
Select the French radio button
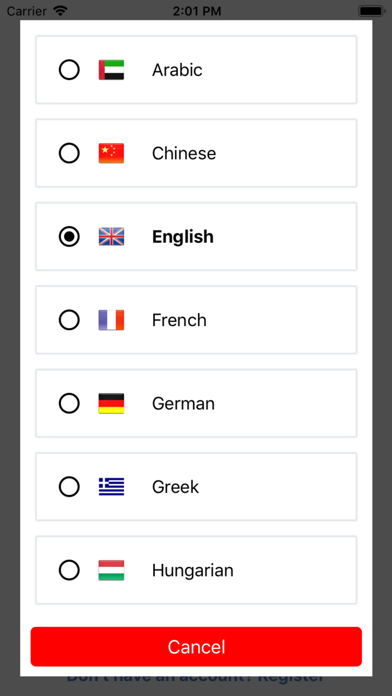[x=69, y=320]
